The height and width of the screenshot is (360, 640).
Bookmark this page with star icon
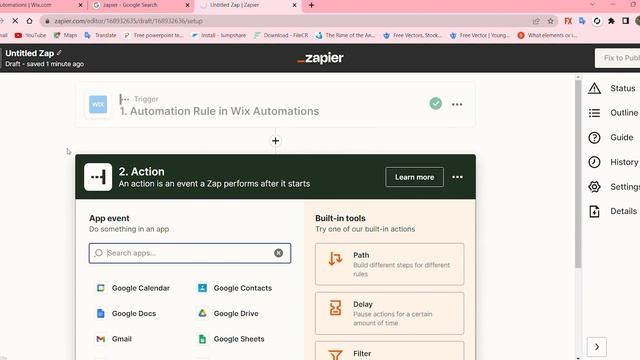[550, 21]
